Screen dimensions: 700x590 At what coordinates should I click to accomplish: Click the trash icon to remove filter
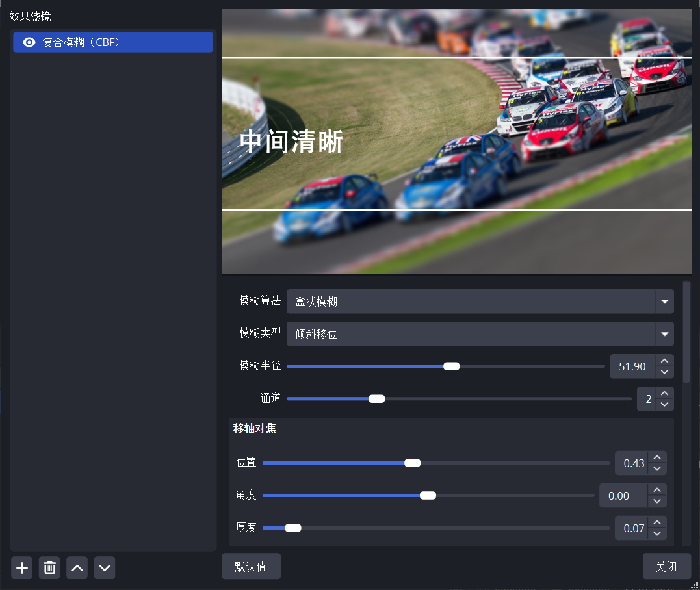49,568
